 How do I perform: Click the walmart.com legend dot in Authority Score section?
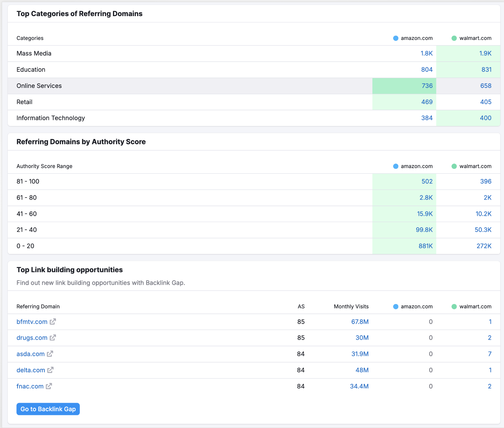454,166
